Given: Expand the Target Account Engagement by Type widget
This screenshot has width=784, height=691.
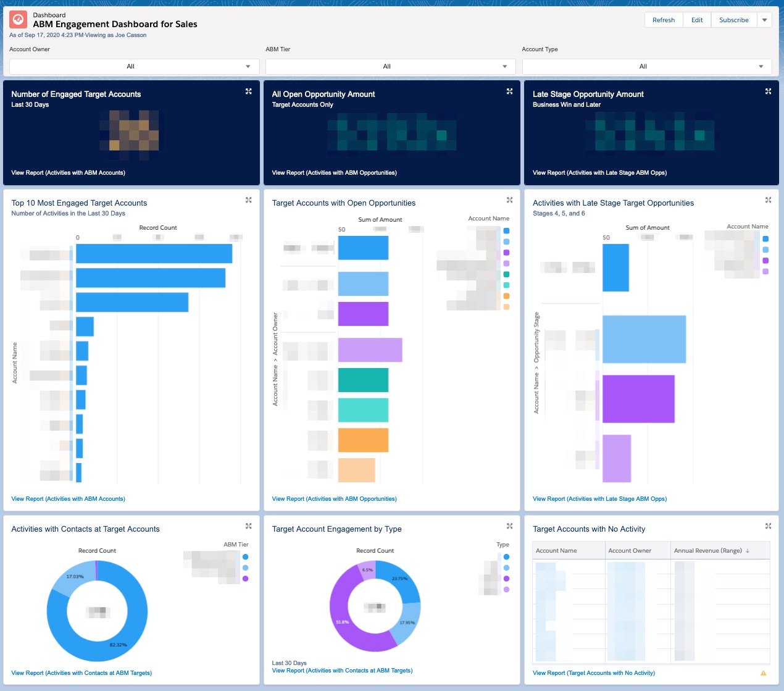Looking at the screenshot, I should pos(509,526).
